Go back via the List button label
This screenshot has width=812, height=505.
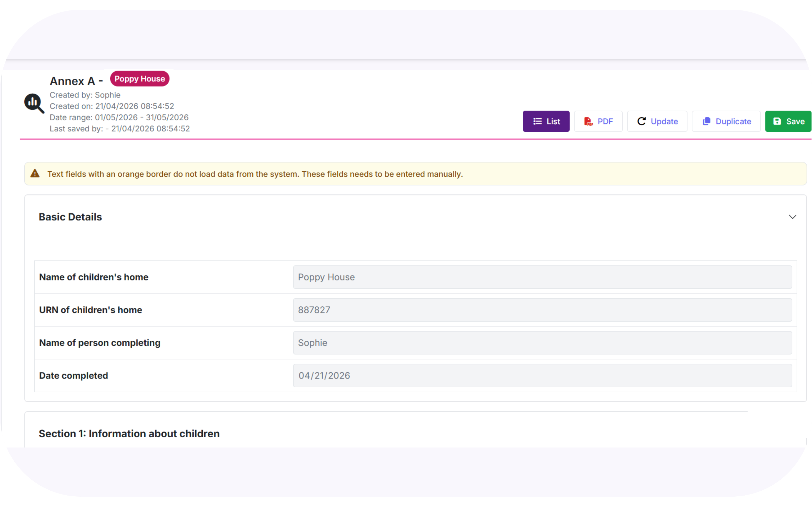click(x=553, y=121)
